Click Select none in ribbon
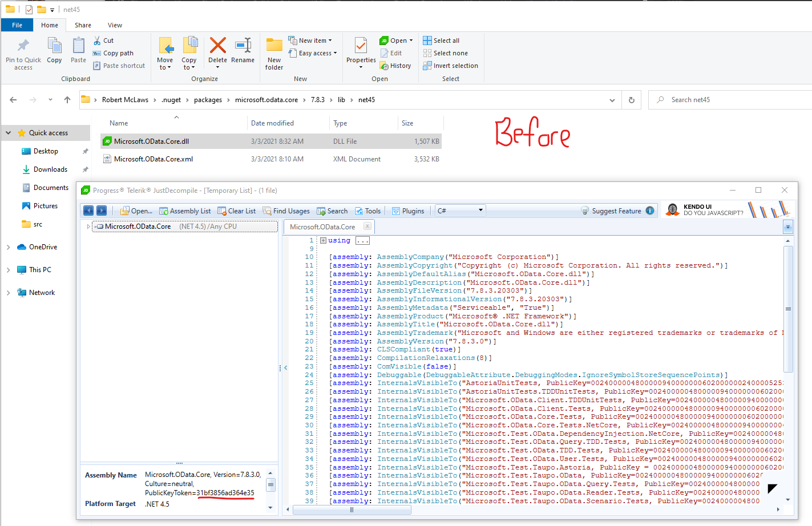The height and width of the screenshot is (526, 812). point(445,53)
